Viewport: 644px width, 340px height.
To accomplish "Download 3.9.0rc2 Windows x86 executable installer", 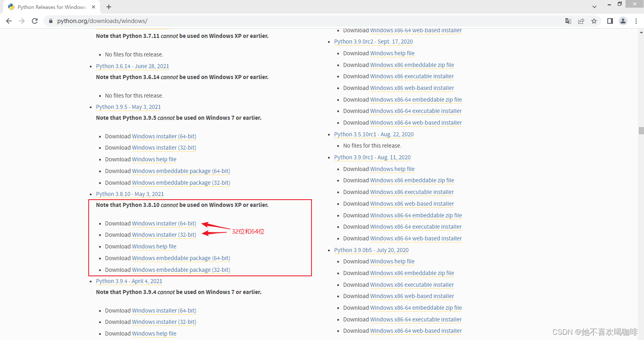I will click(412, 76).
